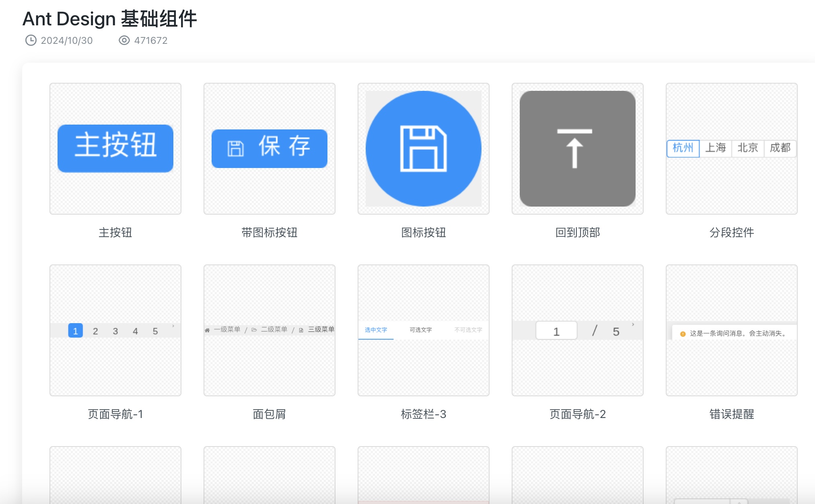Open the 错误提醒 alert message thumbnail
Screen dimensions: 815x504
pyautogui.click(x=732, y=330)
